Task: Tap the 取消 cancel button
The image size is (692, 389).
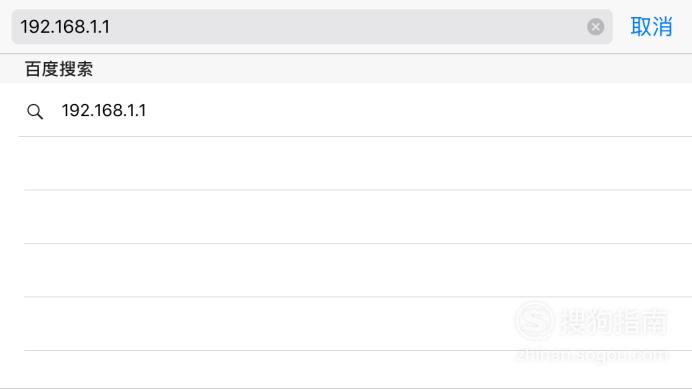Action: click(x=651, y=27)
